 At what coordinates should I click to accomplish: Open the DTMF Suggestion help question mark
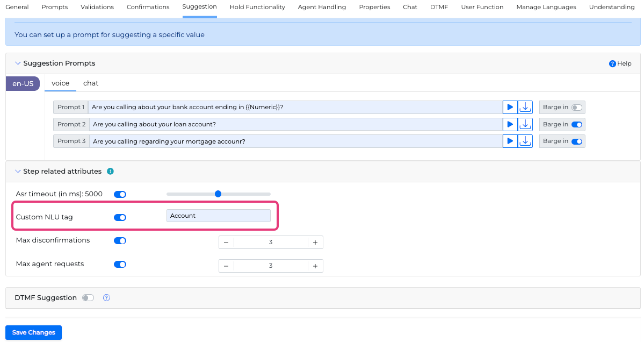coord(106,297)
